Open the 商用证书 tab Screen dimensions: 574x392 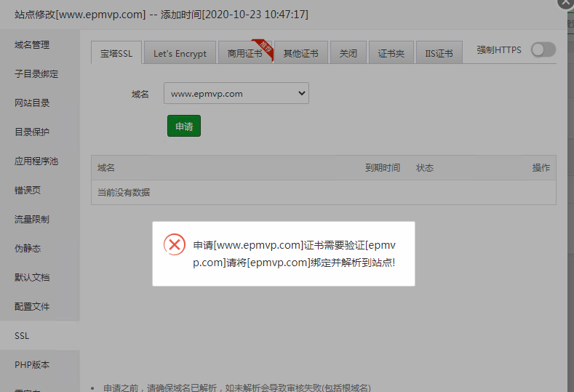[245, 52]
